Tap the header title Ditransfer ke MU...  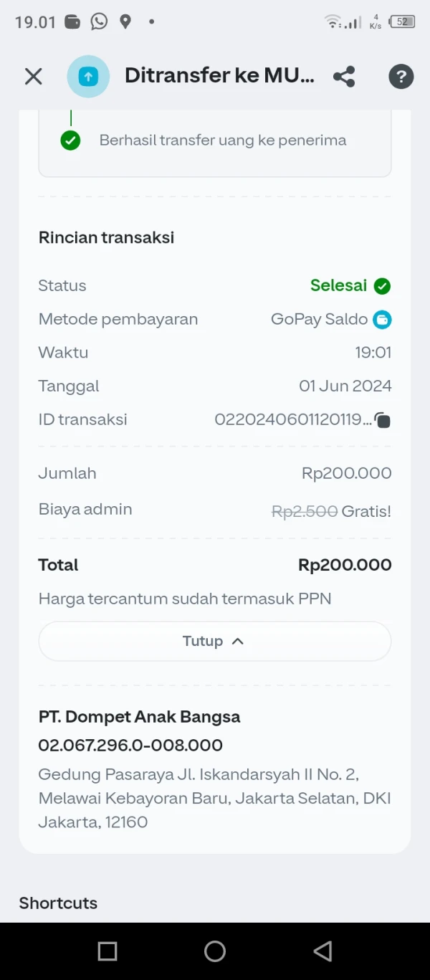tap(219, 76)
